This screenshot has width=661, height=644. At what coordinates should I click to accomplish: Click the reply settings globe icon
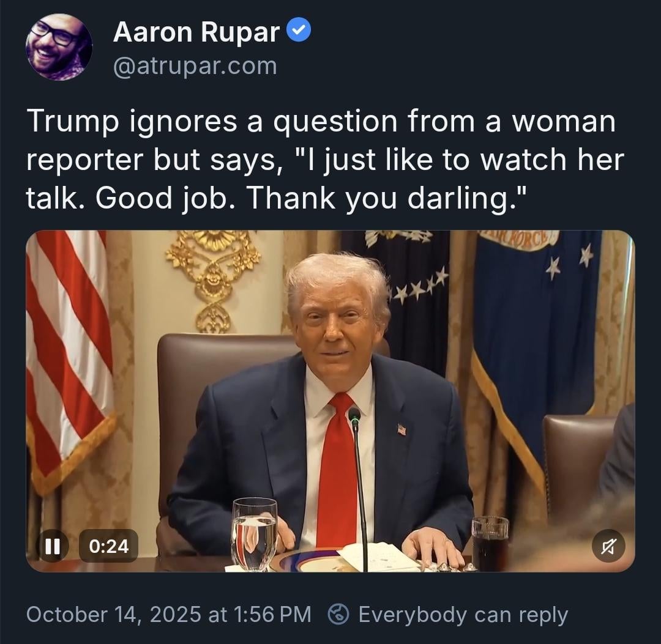[338, 614]
